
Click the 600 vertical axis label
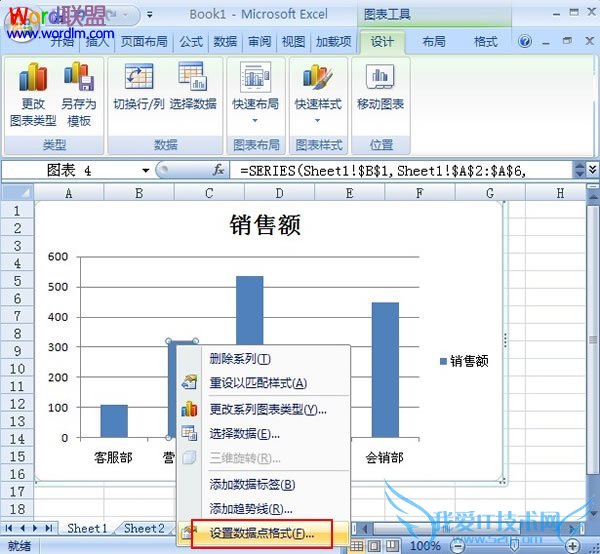[x=58, y=256]
